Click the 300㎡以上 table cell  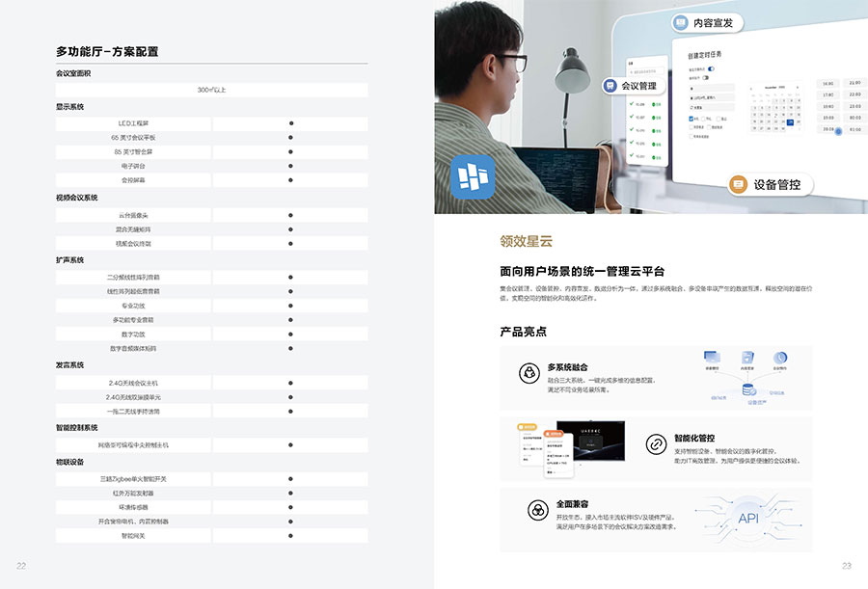pyautogui.click(x=211, y=90)
